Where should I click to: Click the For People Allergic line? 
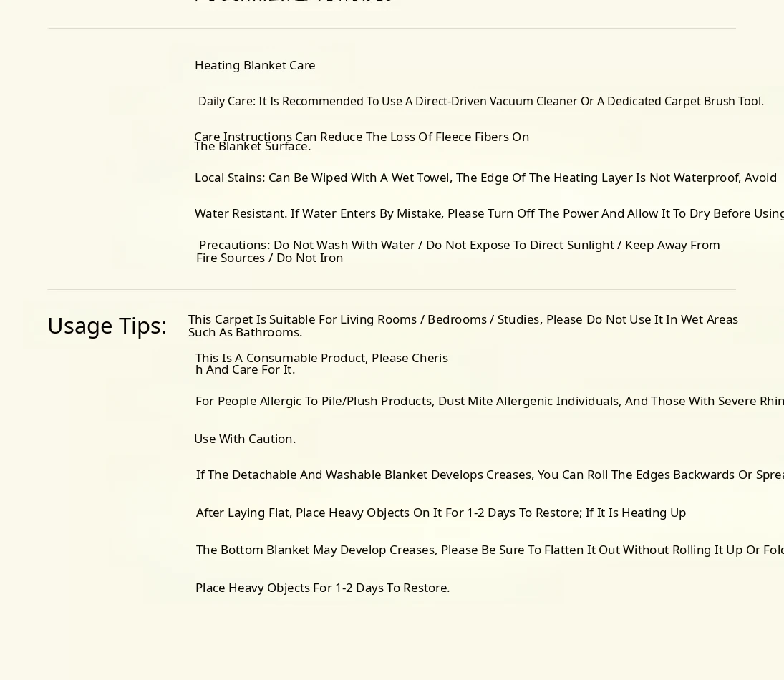(x=488, y=401)
